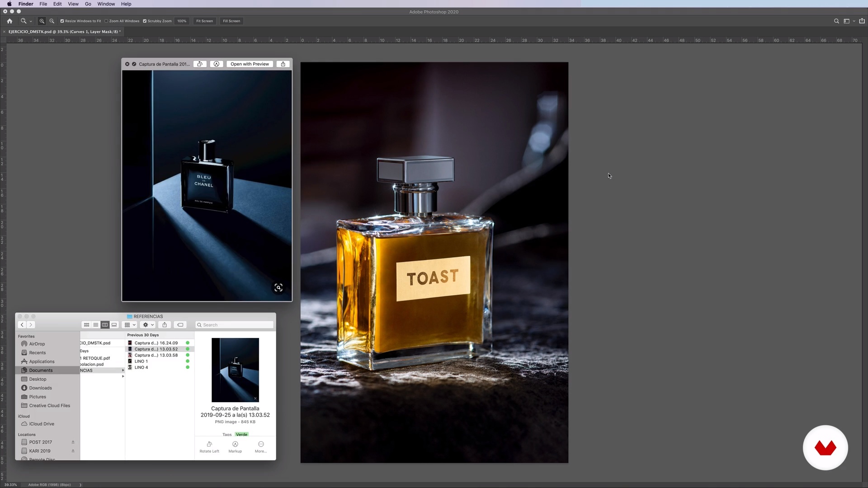
Task: Click Open with Preview button
Action: coord(250,64)
